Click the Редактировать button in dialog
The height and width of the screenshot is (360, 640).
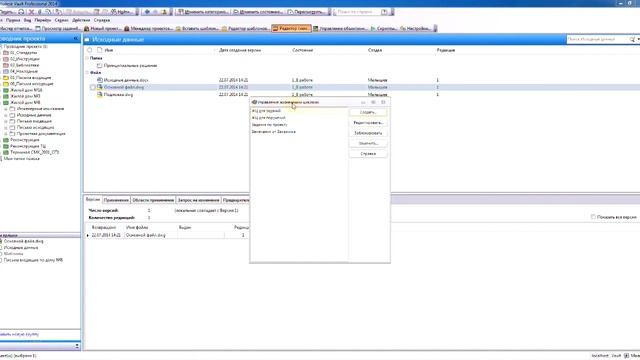[x=368, y=122]
